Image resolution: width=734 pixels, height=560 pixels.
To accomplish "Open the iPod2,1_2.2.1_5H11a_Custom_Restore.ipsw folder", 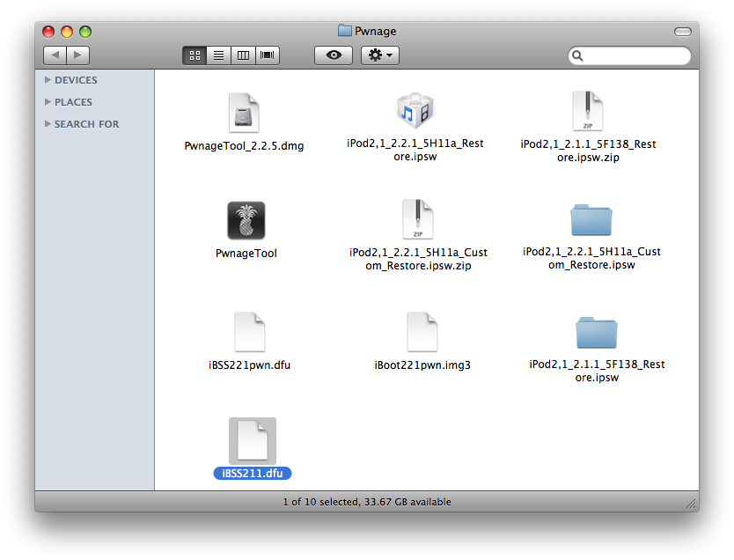I will [x=591, y=220].
